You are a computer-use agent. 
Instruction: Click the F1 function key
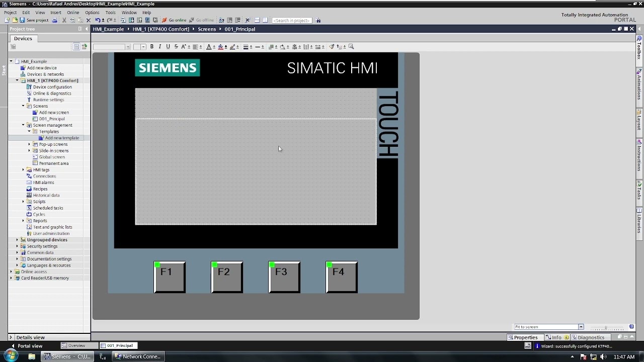pyautogui.click(x=170, y=277)
